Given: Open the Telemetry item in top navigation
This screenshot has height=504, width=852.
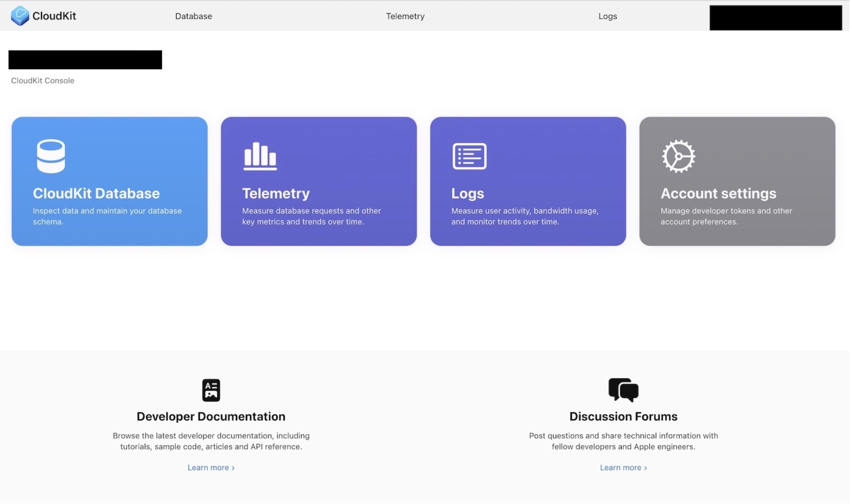Looking at the screenshot, I should 405,16.
